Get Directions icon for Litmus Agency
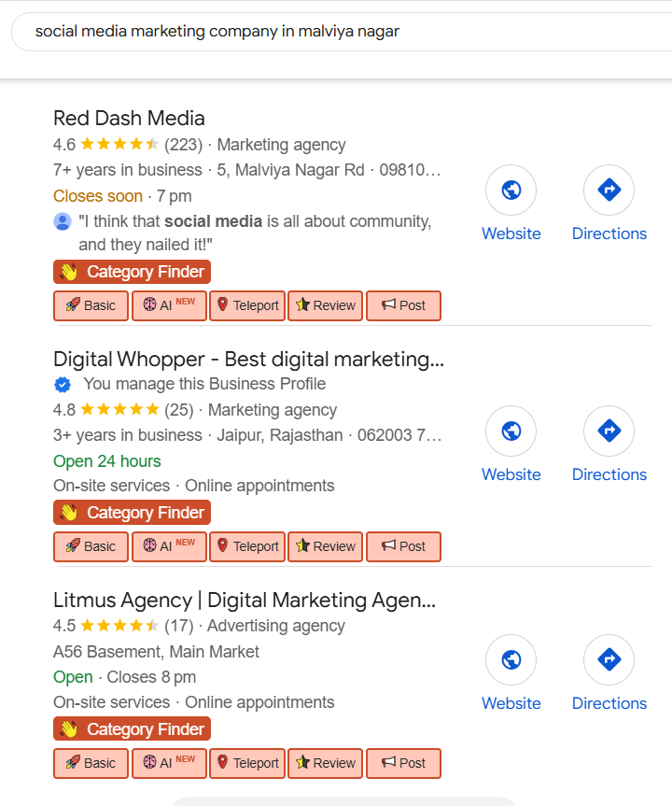The height and width of the screenshot is (806, 672). [609, 660]
